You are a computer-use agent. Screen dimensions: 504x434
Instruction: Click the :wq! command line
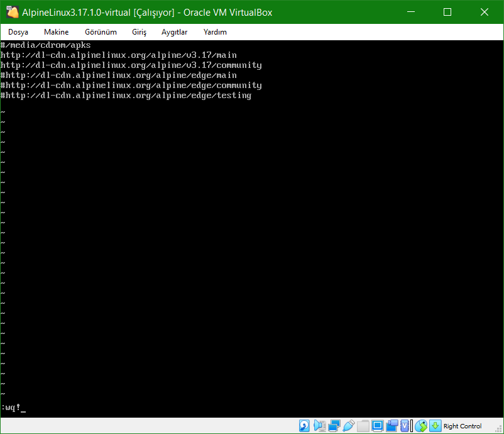(x=13, y=408)
